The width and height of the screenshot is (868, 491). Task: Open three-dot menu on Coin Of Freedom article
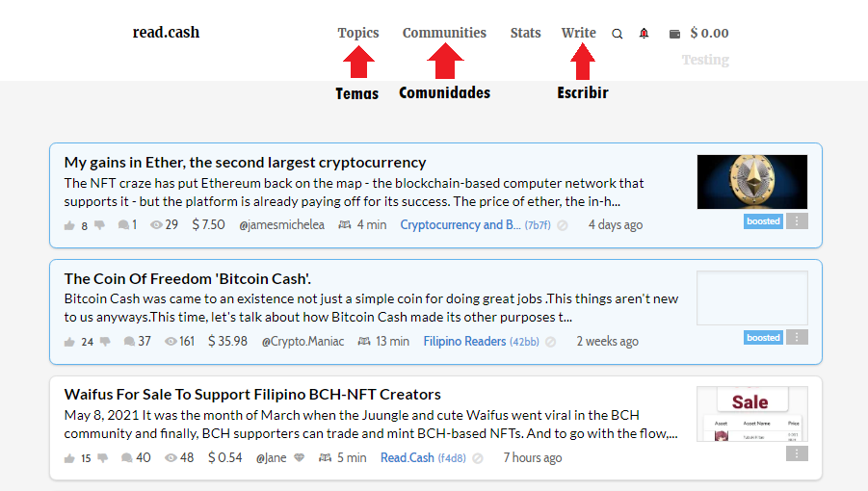coord(797,337)
